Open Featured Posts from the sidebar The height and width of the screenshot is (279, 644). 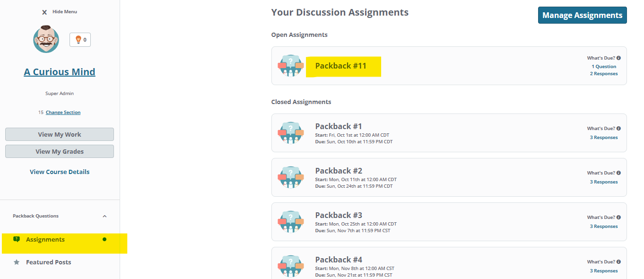[x=48, y=262]
